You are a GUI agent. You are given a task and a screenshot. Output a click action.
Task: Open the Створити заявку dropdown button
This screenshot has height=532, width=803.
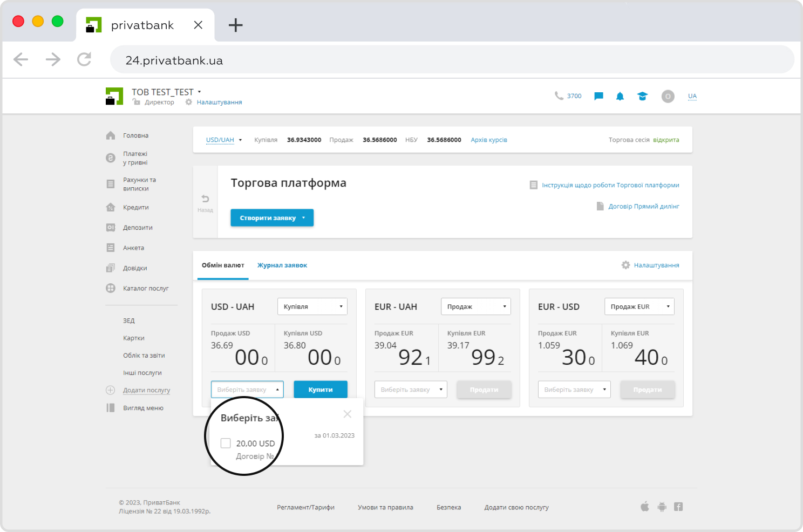tap(272, 218)
